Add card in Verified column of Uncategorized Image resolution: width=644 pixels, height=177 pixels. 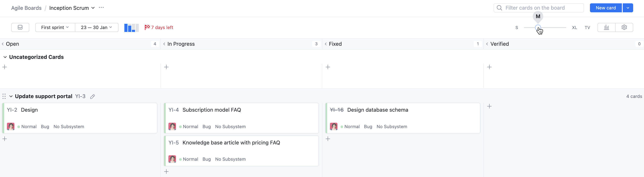pos(489,67)
